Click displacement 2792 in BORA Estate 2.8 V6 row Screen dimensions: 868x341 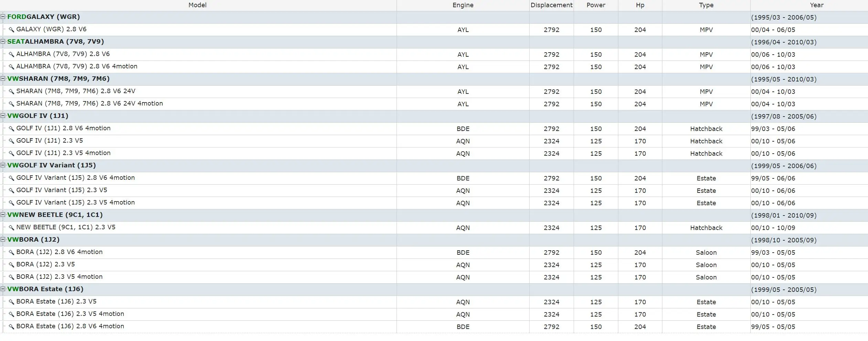click(x=552, y=327)
